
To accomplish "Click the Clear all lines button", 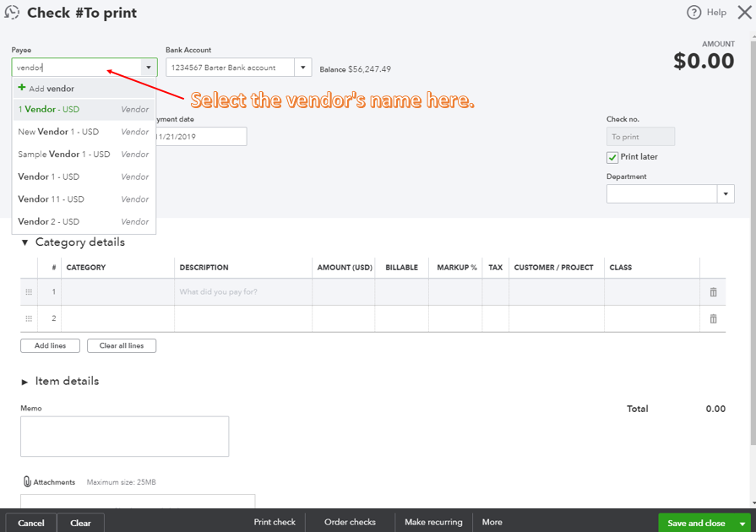I will point(122,345).
